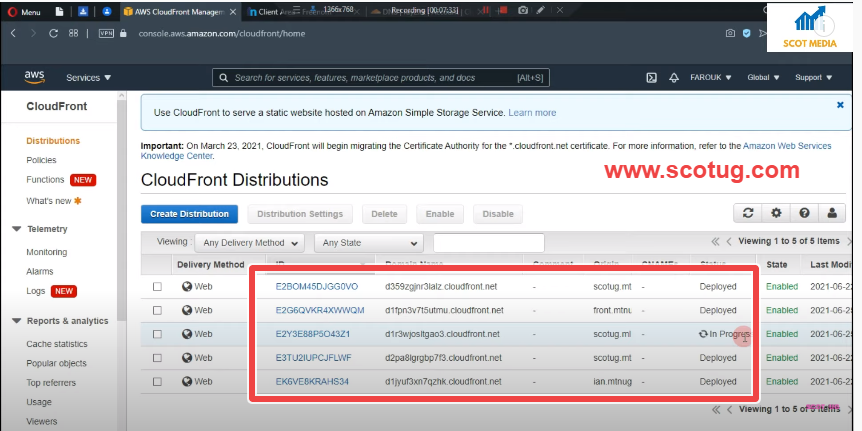862x431 pixels.
Task: Select checkbox for distribution EK6VE8KRAHS34
Action: (x=157, y=381)
